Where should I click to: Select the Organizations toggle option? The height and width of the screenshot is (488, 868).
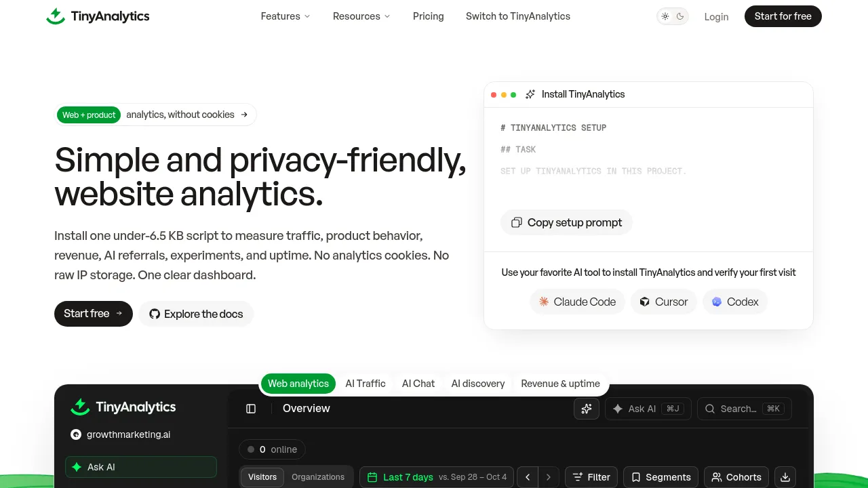tap(318, 477)
